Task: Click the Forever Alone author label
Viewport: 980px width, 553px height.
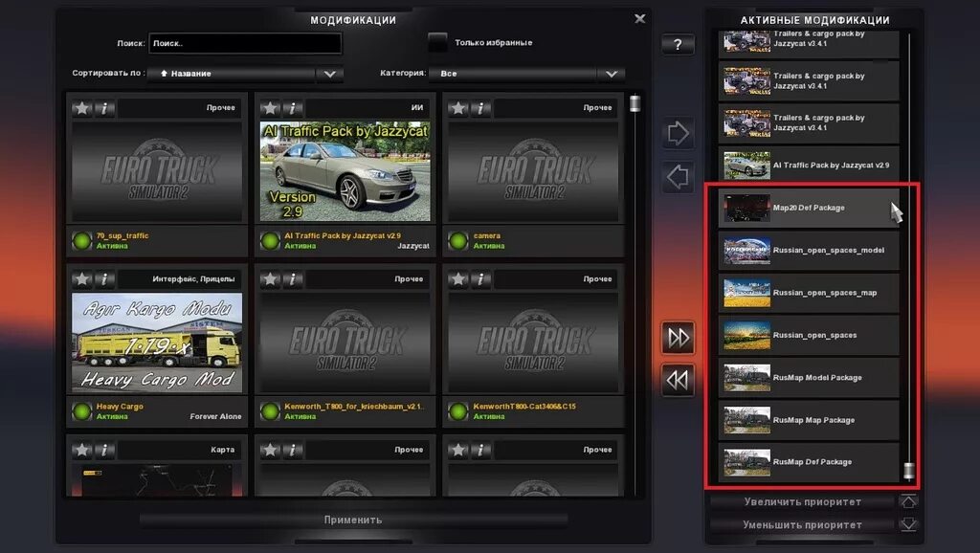Action: (215, 416)
